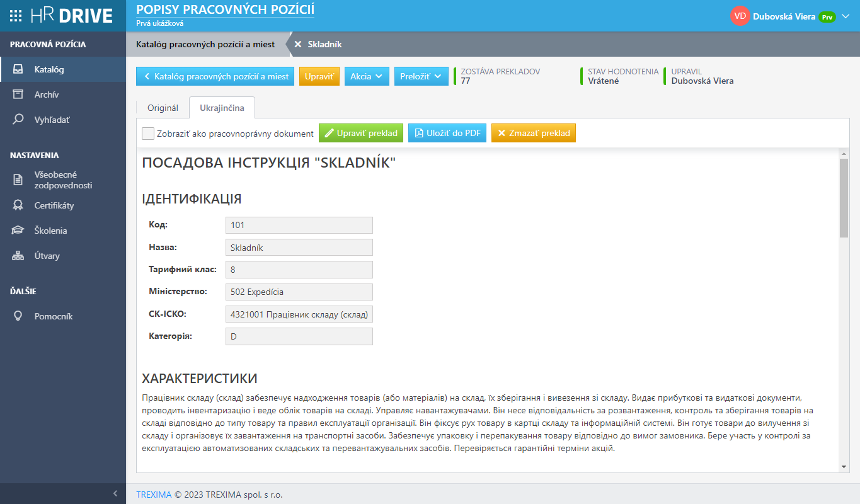
Task: Open the TREXIMA footer link
Action: 154,495
